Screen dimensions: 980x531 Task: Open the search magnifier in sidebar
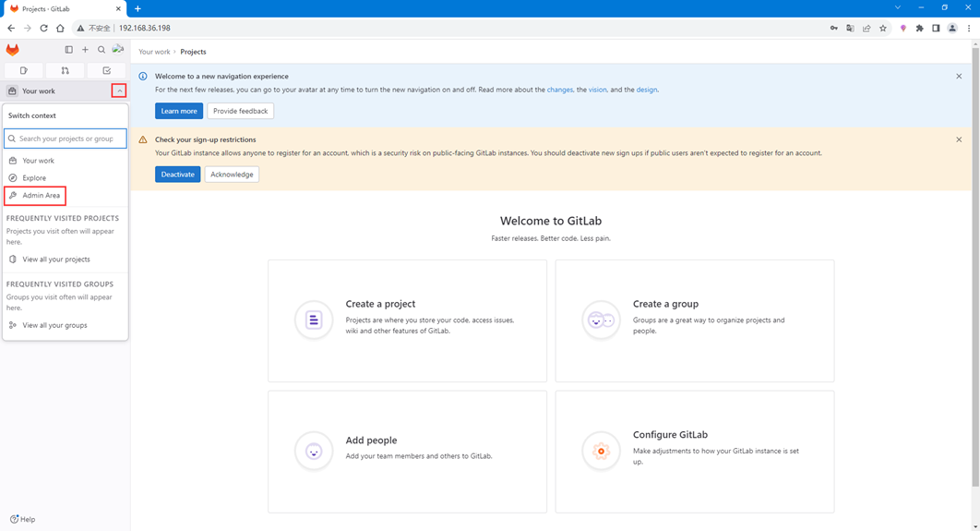click(102, 50)
